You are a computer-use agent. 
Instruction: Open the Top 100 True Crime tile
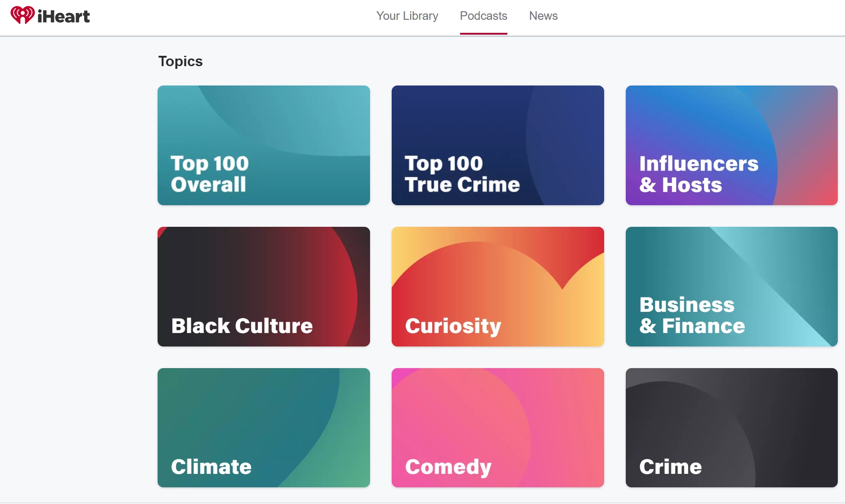point(498,145)
